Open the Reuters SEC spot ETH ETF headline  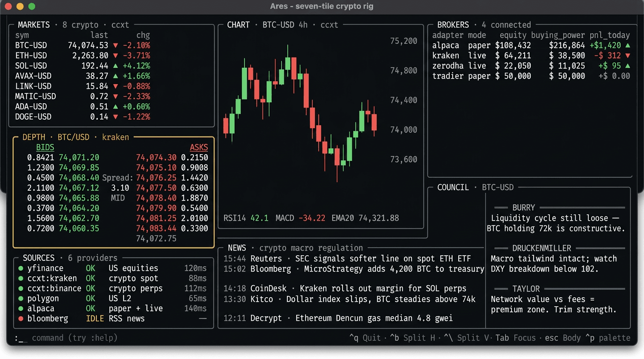click(x=360, y=258)
